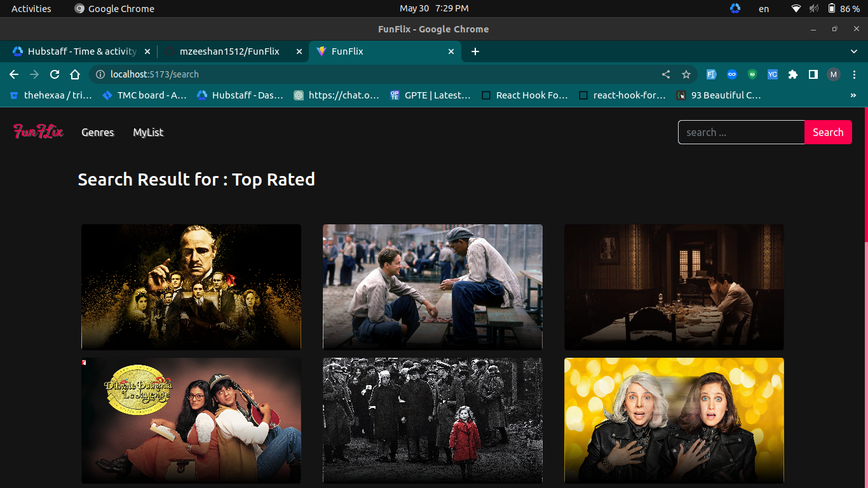The width and height of the screenshot is (868, 488).
Task: Open TMC board bookmark
Action: coord(145,95)
